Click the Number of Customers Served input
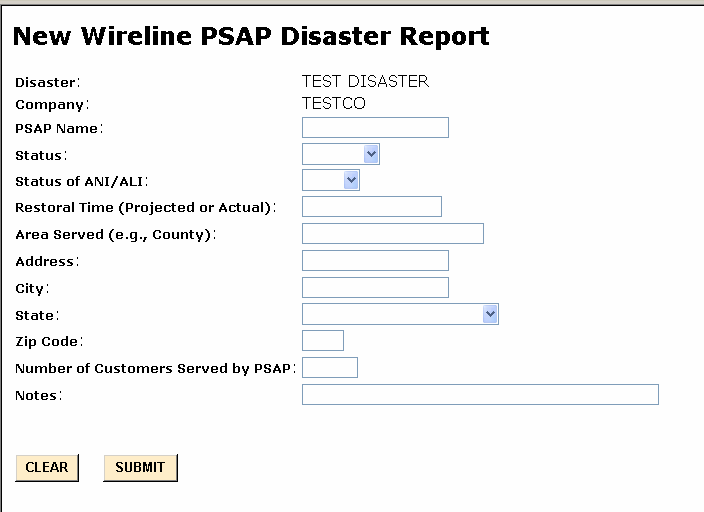704x512 pixels. (329, 367)
